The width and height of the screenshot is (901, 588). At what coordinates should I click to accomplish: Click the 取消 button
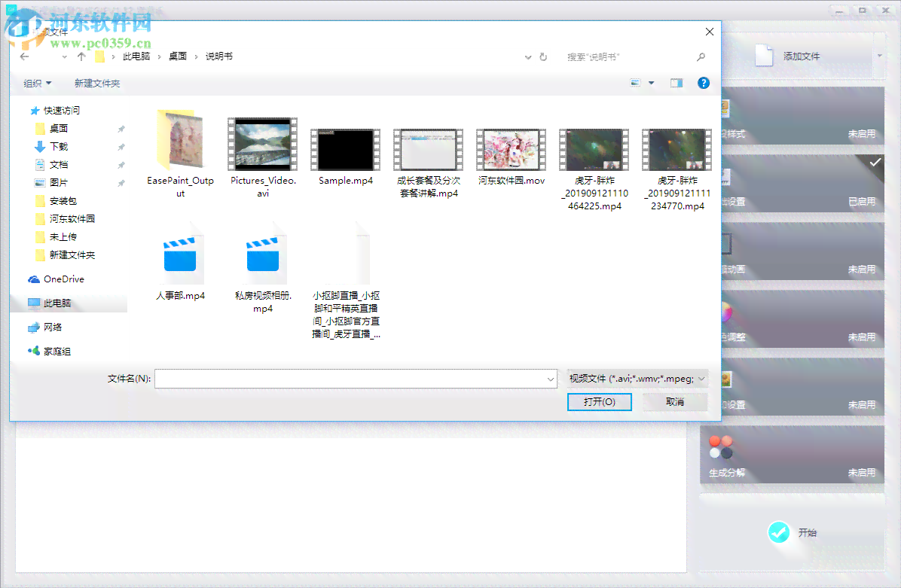click(x=675, y=402)
